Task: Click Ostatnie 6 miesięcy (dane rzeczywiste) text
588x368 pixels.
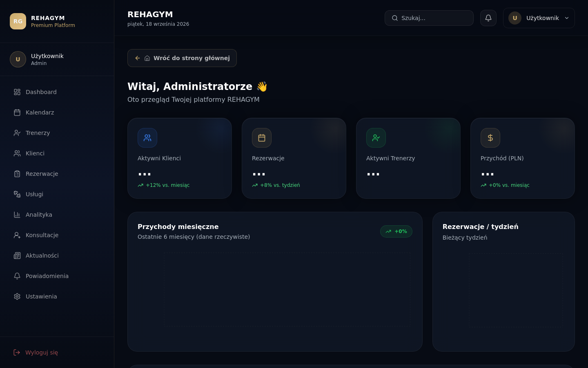Action: pos(194,237)
